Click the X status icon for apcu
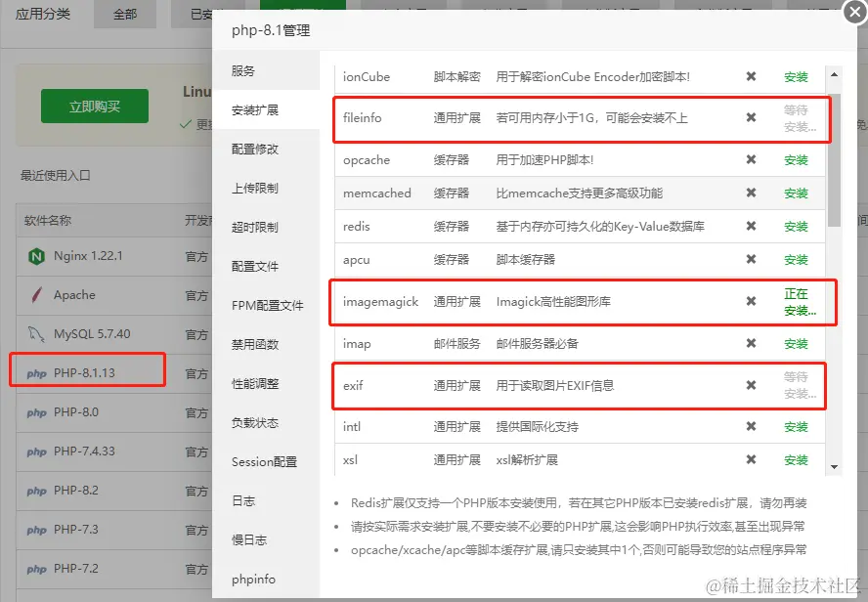The height and width of the screenshot is (602, 868). point(751,259)
